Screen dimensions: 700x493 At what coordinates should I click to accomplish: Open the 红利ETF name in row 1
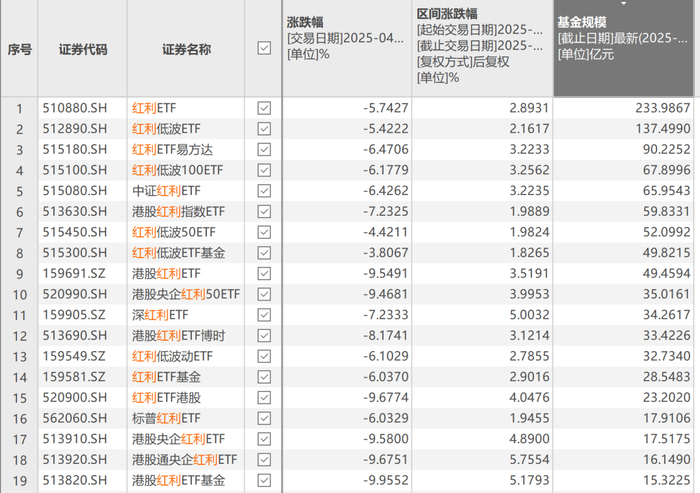click(x=154, y=108)
